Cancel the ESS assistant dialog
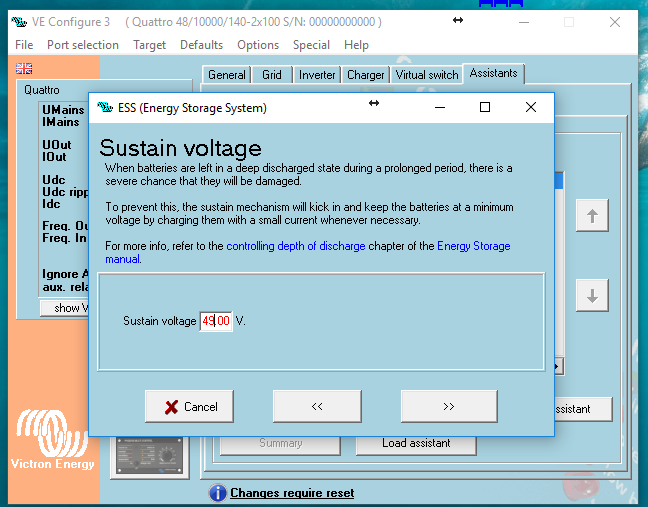This screenshot has width=648, height=507. (x=189, y=407)
